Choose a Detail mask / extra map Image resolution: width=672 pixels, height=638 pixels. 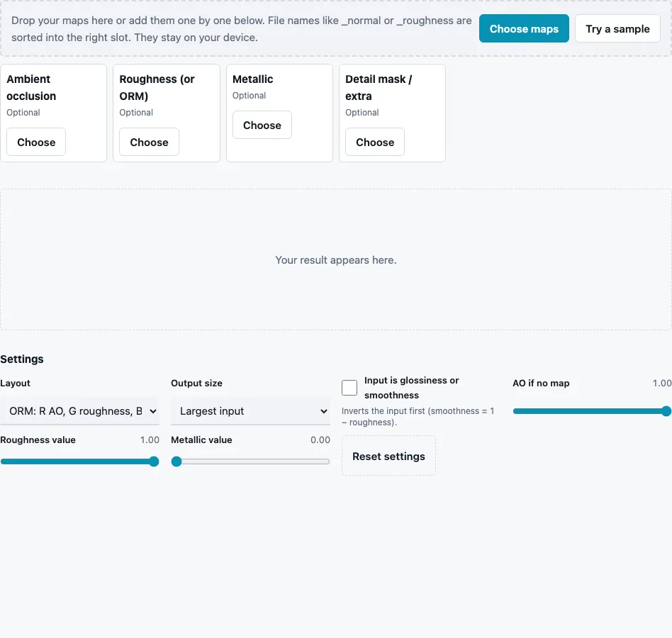pyautogui.click(x=375, y=142)
